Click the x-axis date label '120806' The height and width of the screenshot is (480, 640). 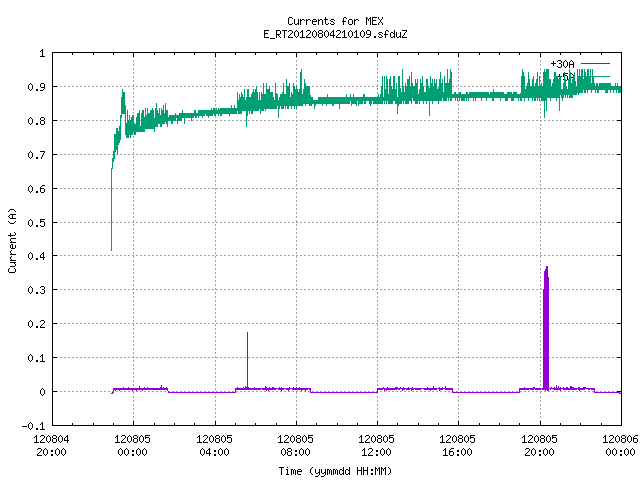pos(620,439)
